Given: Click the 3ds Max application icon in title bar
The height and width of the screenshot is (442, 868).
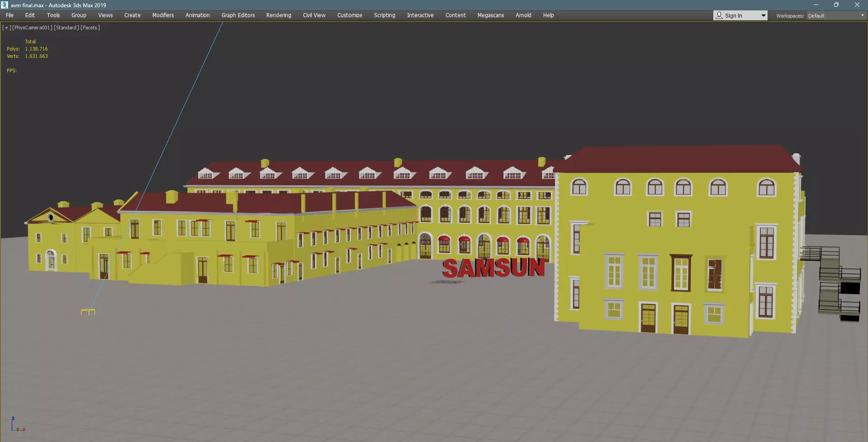Looking at the screenshot, I should 5,5.
